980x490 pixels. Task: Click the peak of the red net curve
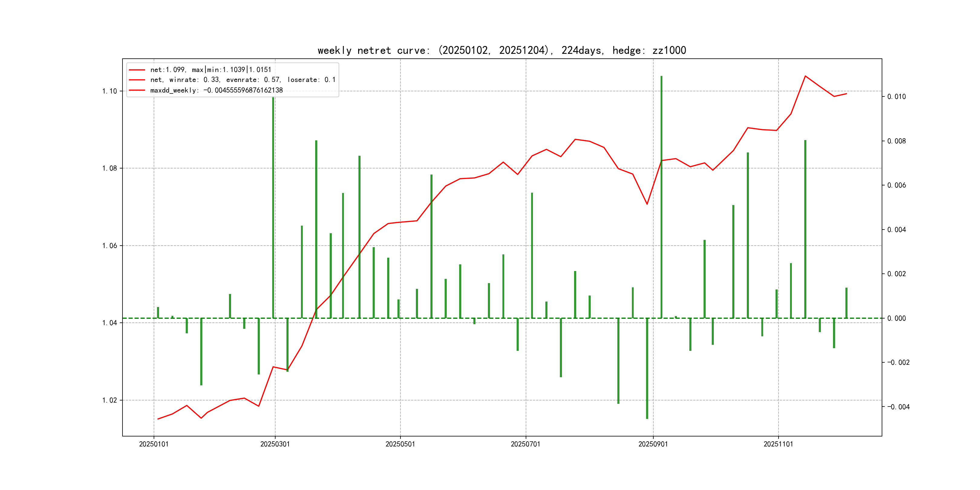point(805,76)
